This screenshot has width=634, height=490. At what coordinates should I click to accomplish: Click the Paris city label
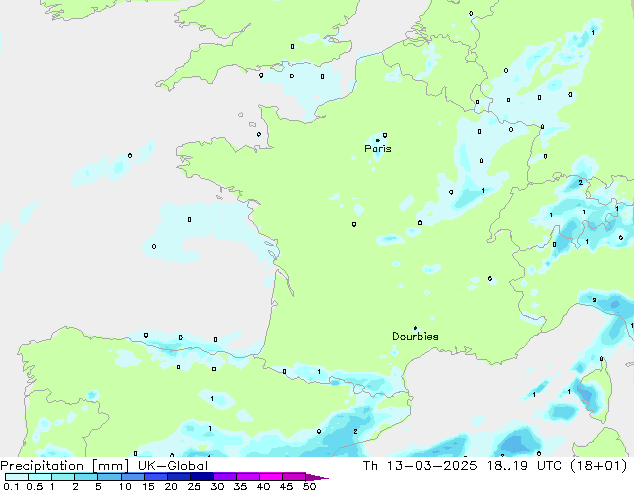click(378, 148)
